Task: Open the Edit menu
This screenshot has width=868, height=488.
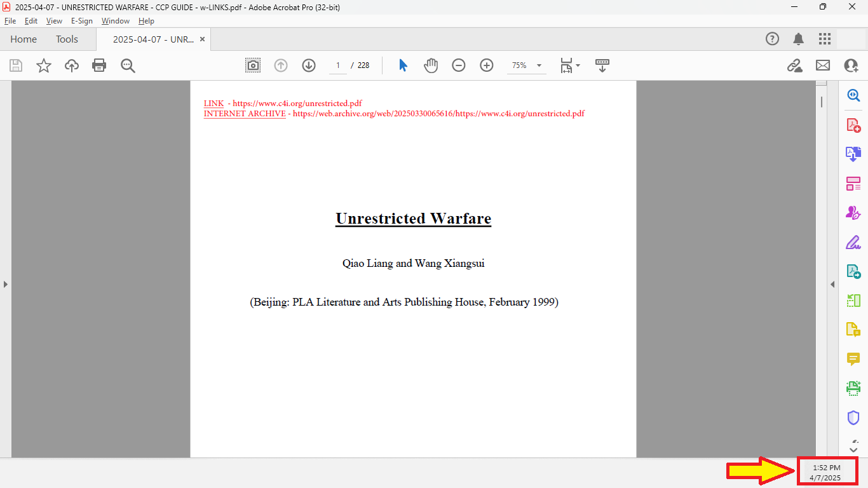Action: [31, 21]
